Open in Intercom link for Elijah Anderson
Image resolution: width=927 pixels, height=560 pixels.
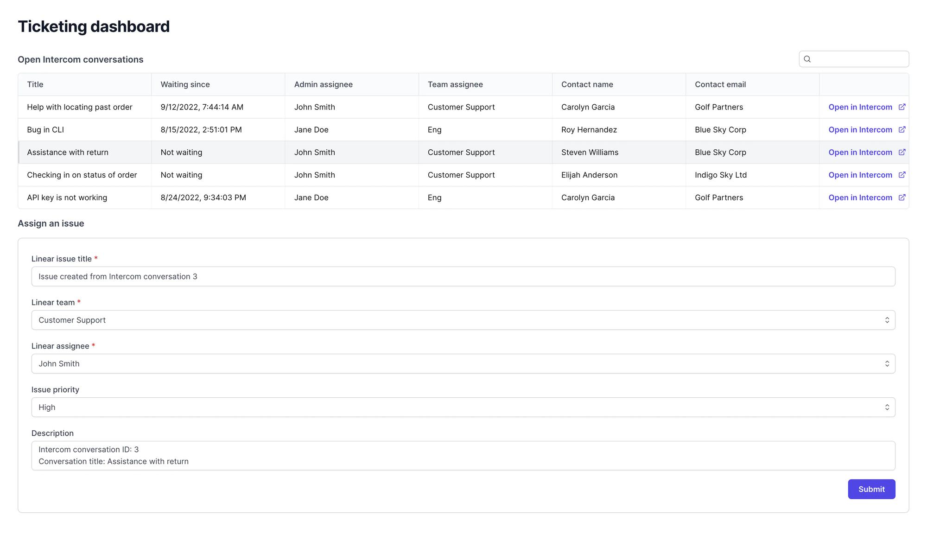click(860, 175)
